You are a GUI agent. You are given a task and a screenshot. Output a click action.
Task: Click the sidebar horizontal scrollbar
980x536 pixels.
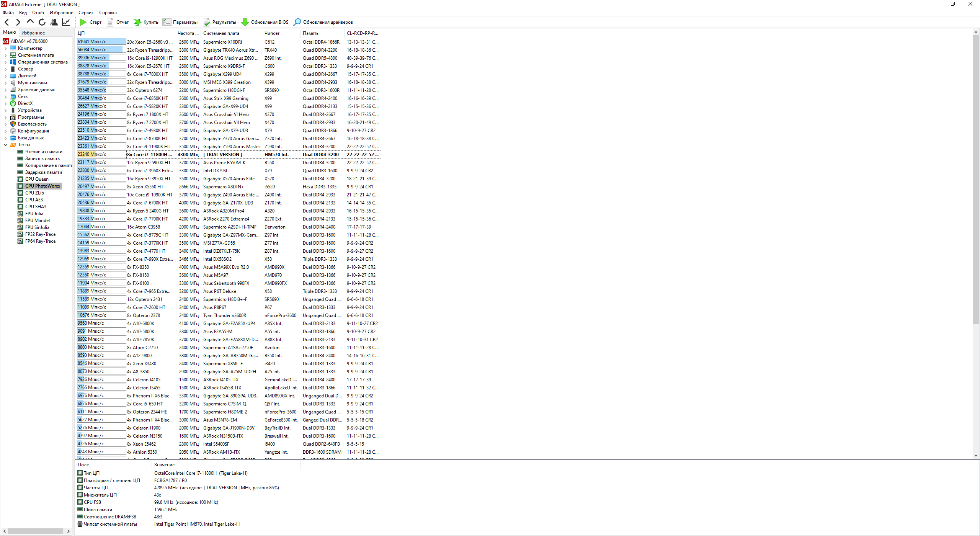point(36,531)
